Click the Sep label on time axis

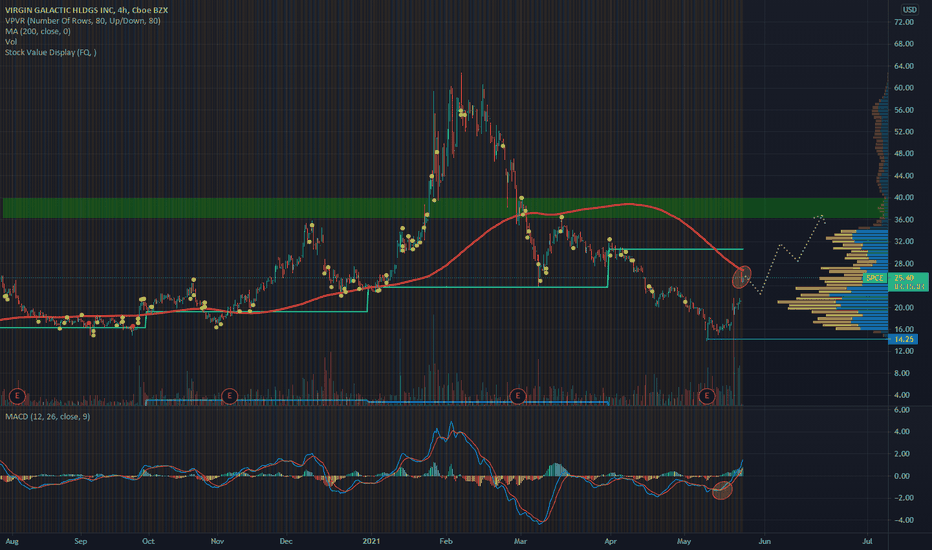81,541
